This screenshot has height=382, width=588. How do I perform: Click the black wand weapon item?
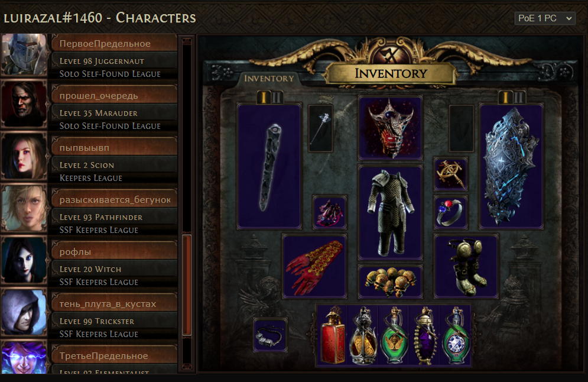point(269,166)
